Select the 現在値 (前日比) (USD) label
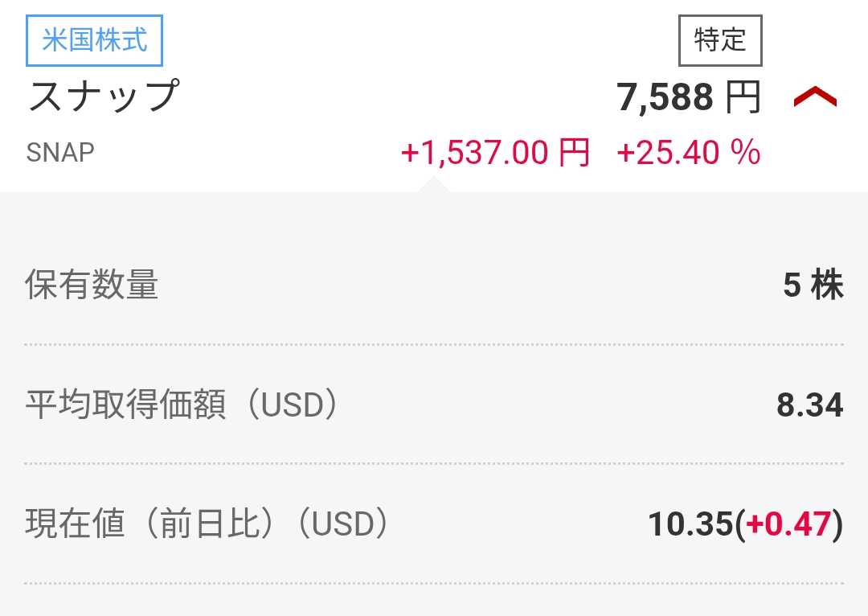The width and height of the screenshot is (868, 616). pyautogui.click(x=207, y=525)
